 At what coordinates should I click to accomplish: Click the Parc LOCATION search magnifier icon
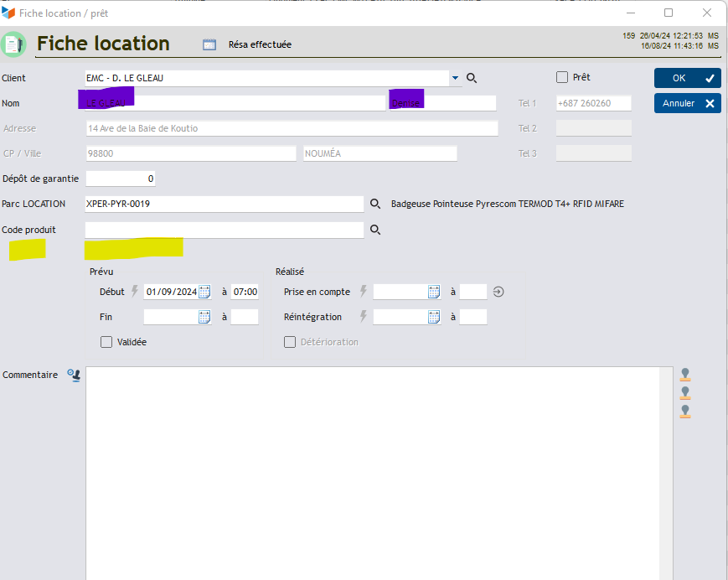click(x=375, y=204)
